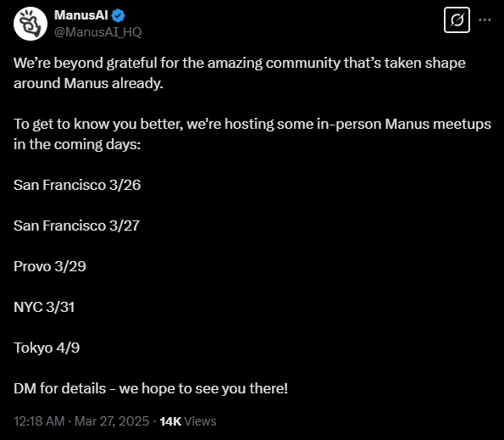The height and width of the screenshot is (440, 504).
Task: Open the @ManusAI_HQ handle link
Action: pos(97,32)
